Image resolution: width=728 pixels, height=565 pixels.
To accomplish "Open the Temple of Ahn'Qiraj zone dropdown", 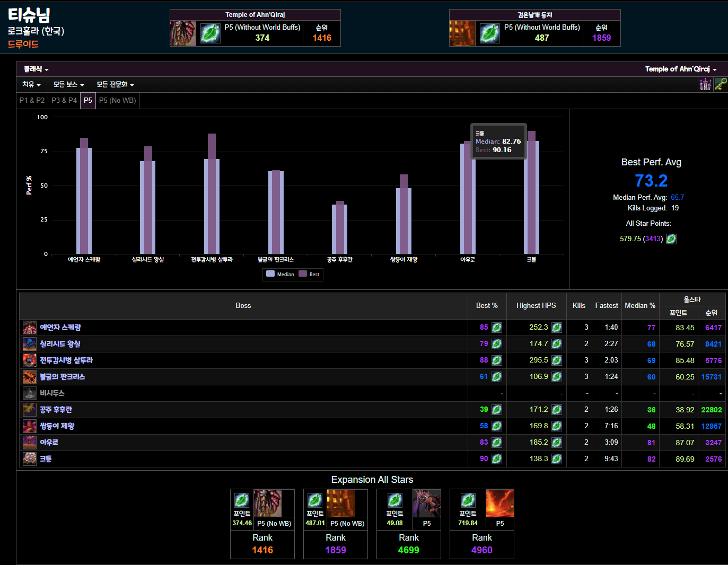I will 681,69.
